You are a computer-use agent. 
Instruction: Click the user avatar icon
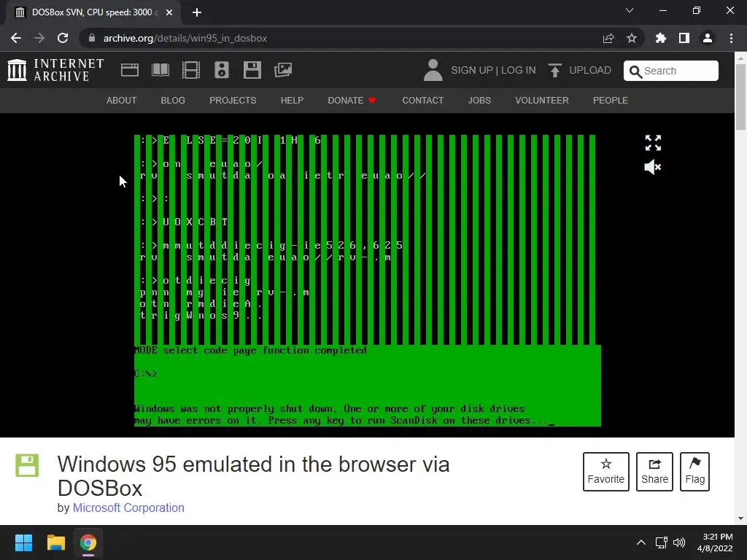click(x=433, y=70)
